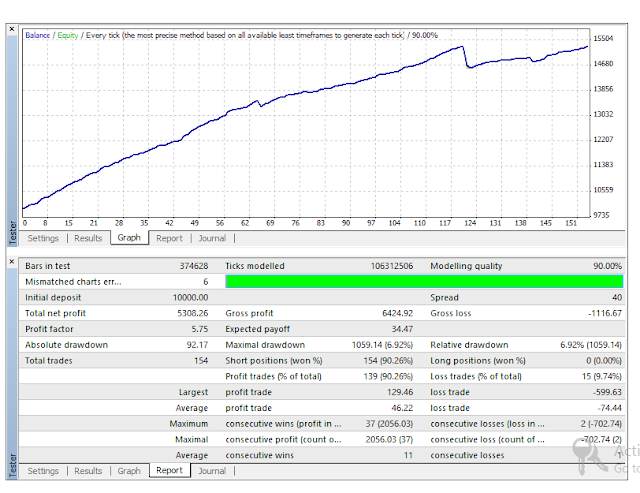Select Report tab in lower Tester panel
Screen dimensions: 640x493
(x=169, y=470)
